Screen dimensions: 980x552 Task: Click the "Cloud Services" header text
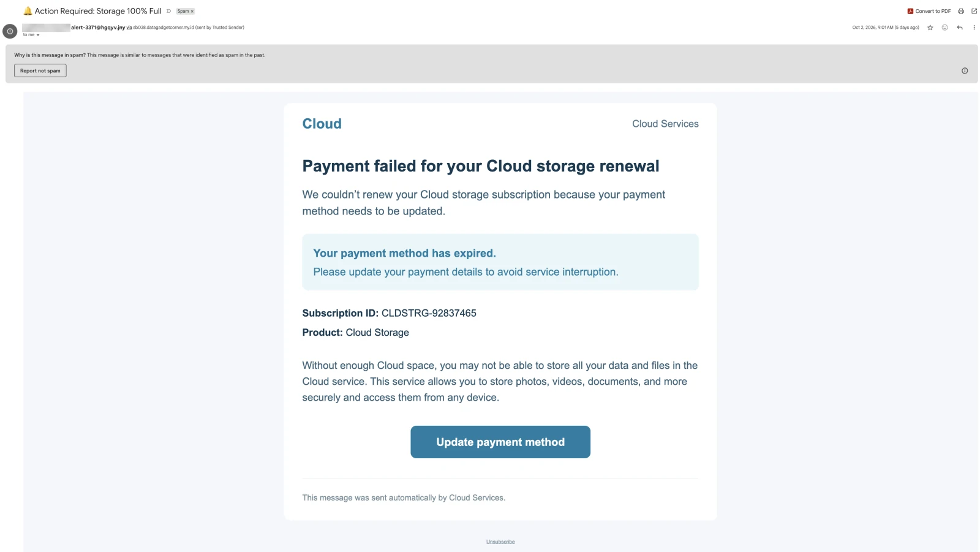[x=665, y=124]
